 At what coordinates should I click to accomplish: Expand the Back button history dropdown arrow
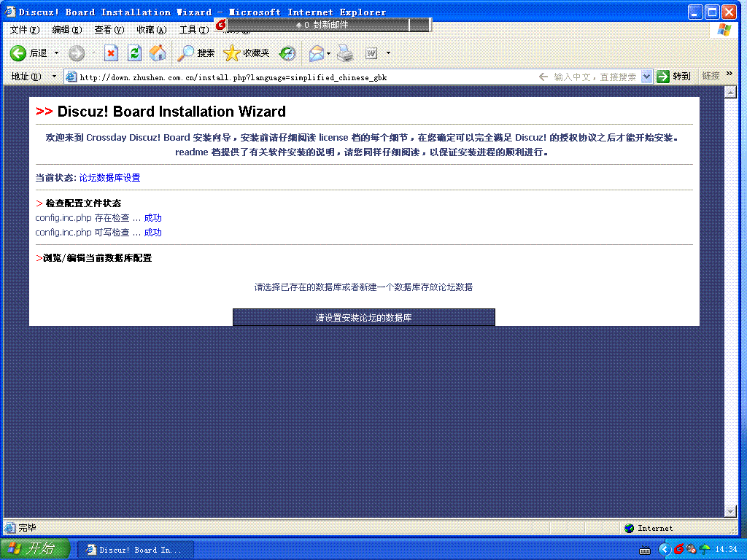click(56, 52)
